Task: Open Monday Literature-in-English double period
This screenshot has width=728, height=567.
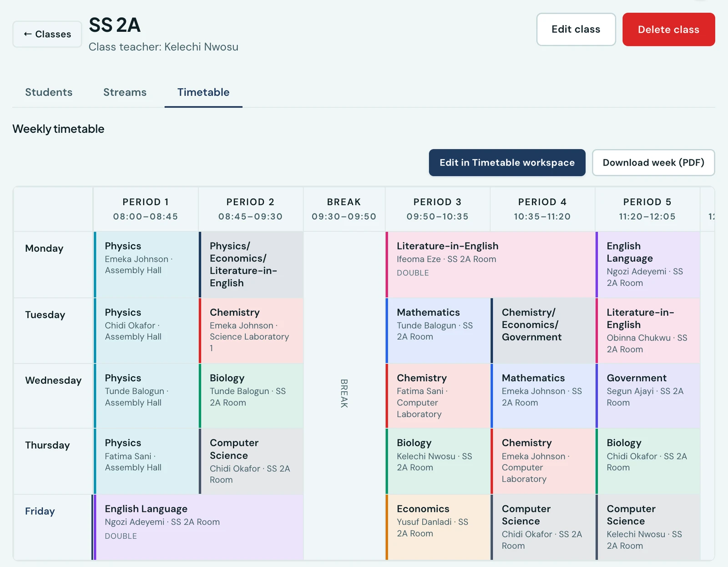Action: point(490,264)
